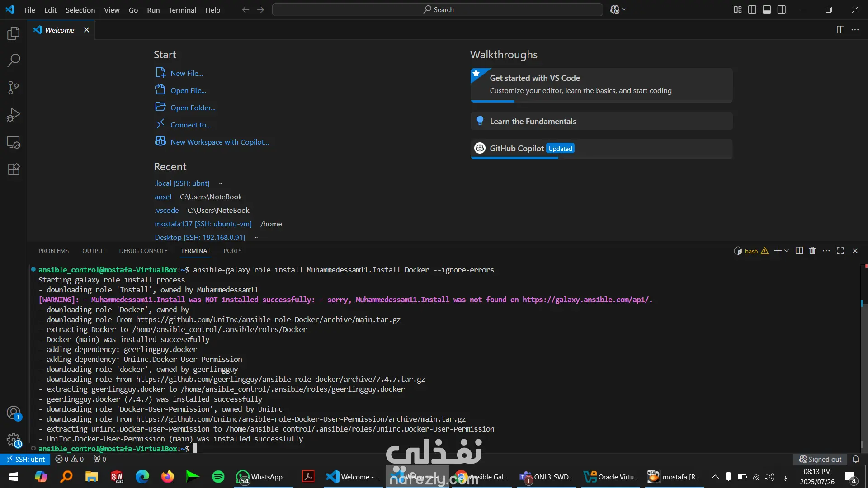Open the Source Control view
The image size is (868, 488).
pyautogui.click(x=14, y=88)
